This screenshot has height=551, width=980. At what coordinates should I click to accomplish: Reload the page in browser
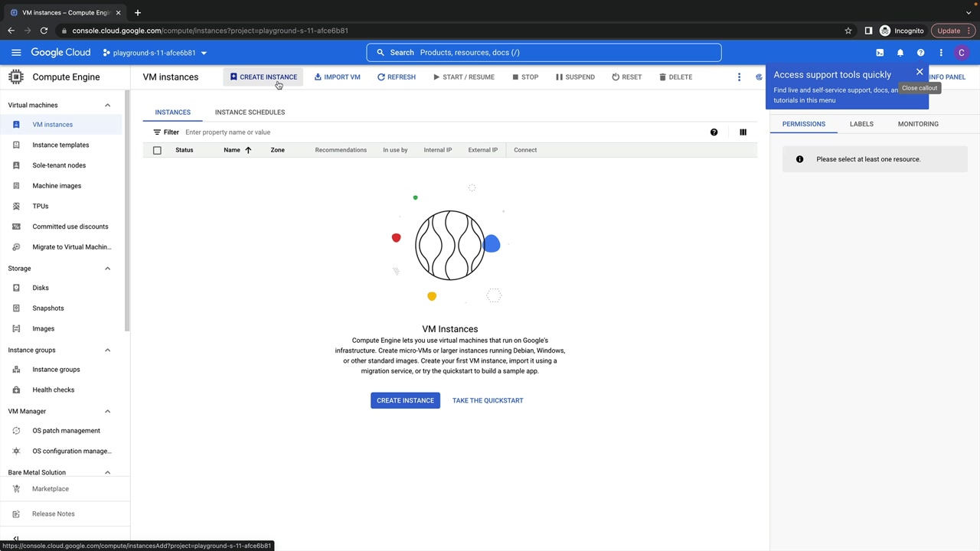44,31
